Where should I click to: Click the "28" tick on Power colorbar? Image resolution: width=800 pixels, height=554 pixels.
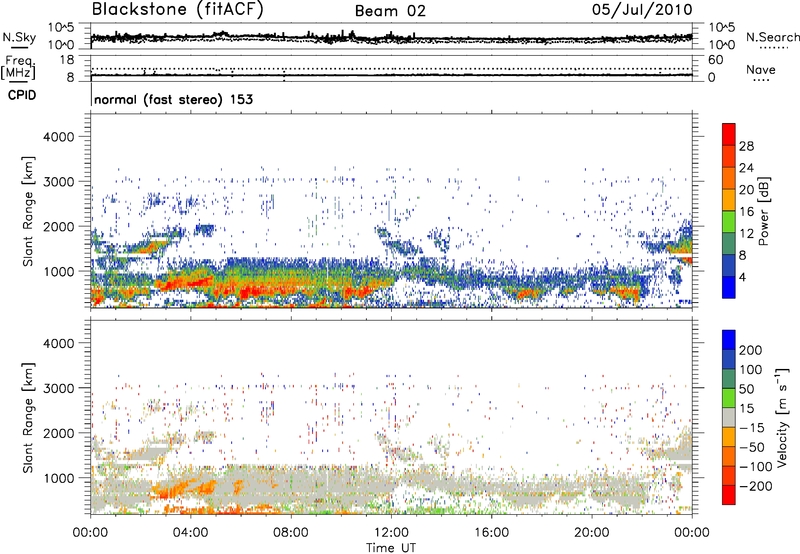(746, 146)
